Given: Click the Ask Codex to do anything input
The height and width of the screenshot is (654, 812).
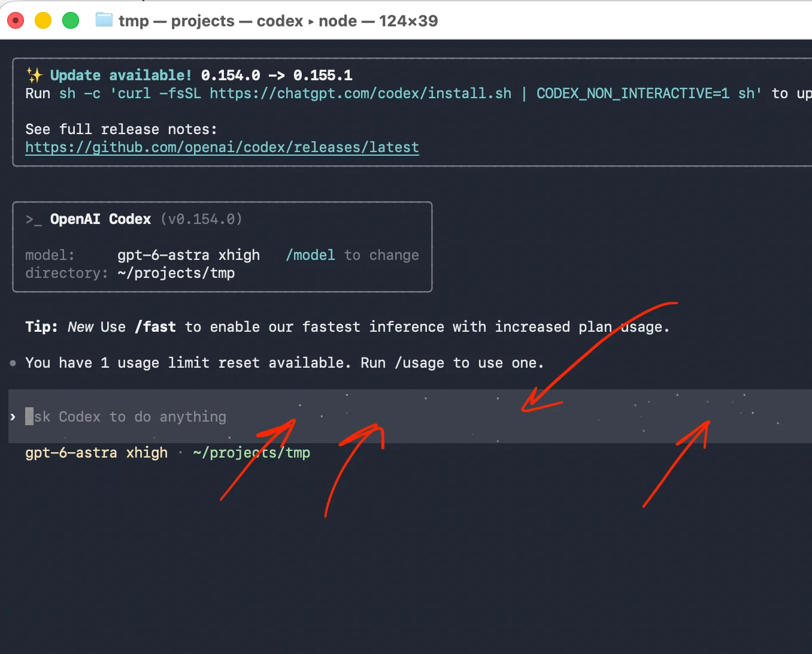Looking at the screenshot, I should point(410,416).
